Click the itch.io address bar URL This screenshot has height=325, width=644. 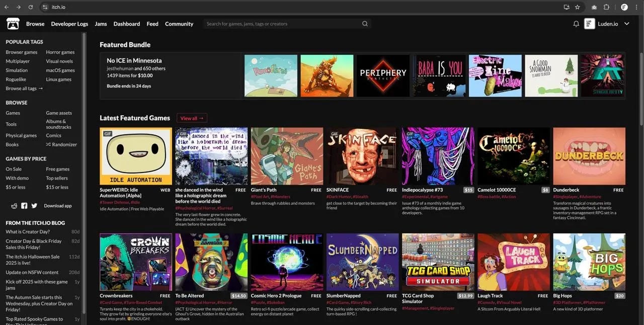pos(58,7)
